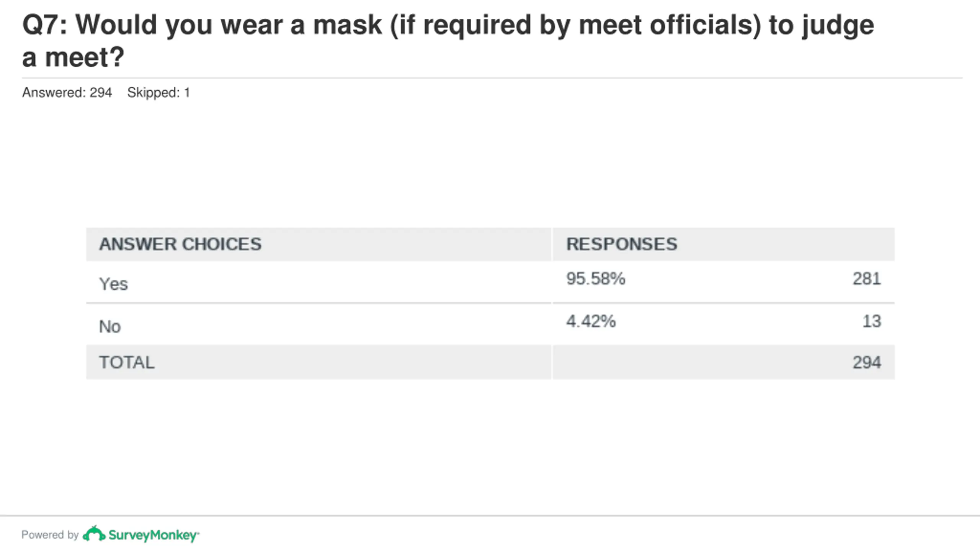Click the word 'judge' in the heading
This screenshot has height=551, width=980.
click(x=838, y=25)
